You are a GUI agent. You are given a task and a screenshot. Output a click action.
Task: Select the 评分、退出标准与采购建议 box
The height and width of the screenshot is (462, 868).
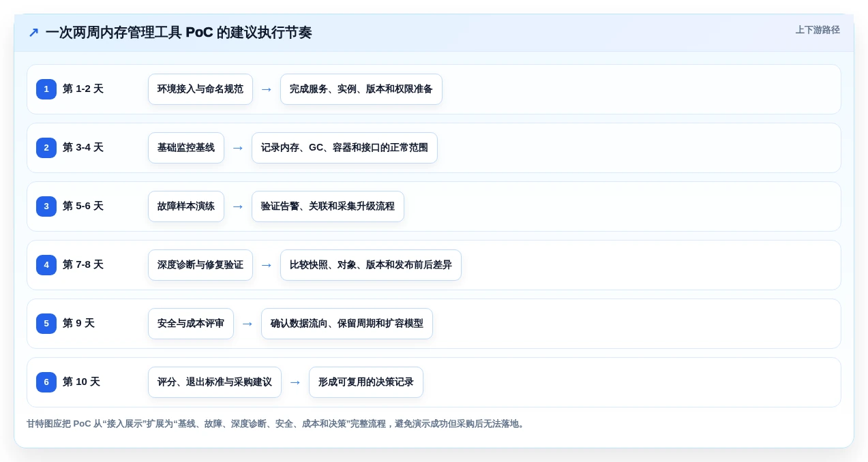(x=215, y=382)
